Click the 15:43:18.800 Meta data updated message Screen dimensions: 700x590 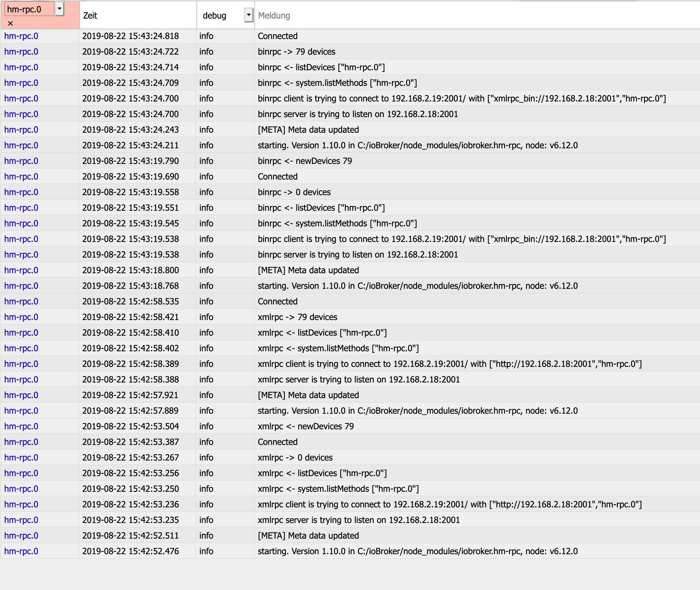308,270
